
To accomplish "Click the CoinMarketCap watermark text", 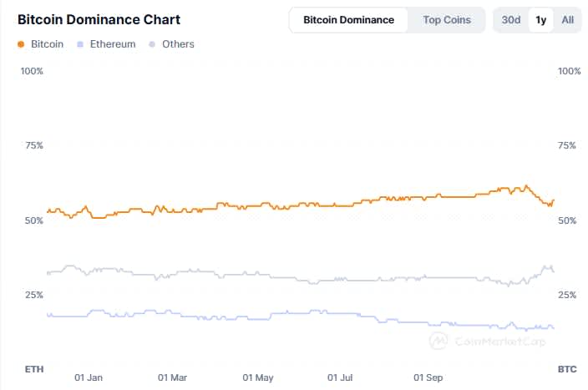I will tap(500, 341).
